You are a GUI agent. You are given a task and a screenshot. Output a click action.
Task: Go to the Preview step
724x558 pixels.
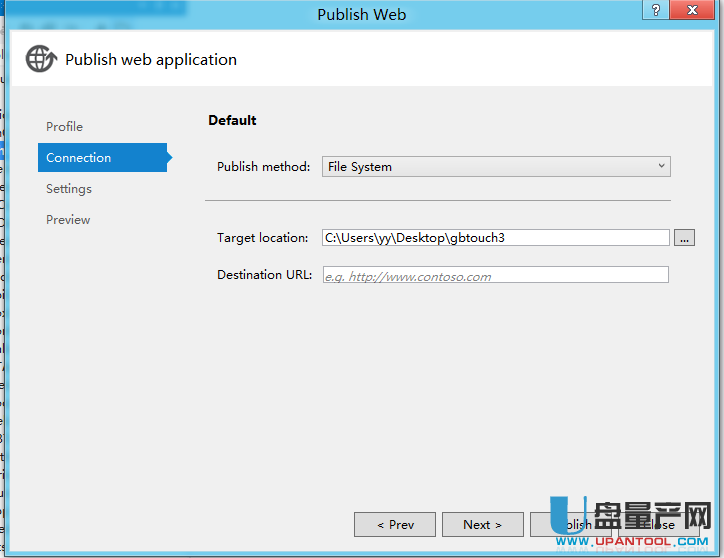click(68, 219)
